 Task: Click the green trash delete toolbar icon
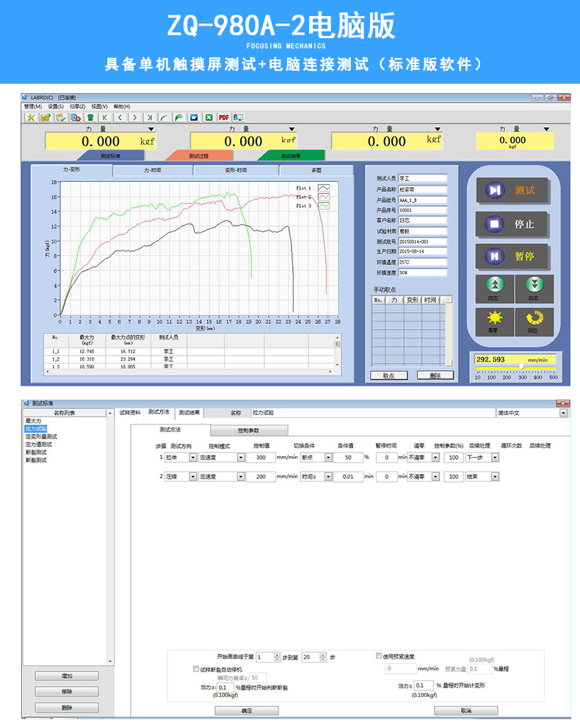pos(90,117)
